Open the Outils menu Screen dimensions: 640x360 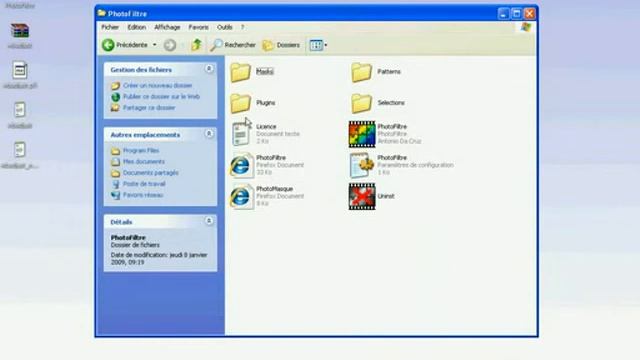pyautogui.click(x=224, y=27)
